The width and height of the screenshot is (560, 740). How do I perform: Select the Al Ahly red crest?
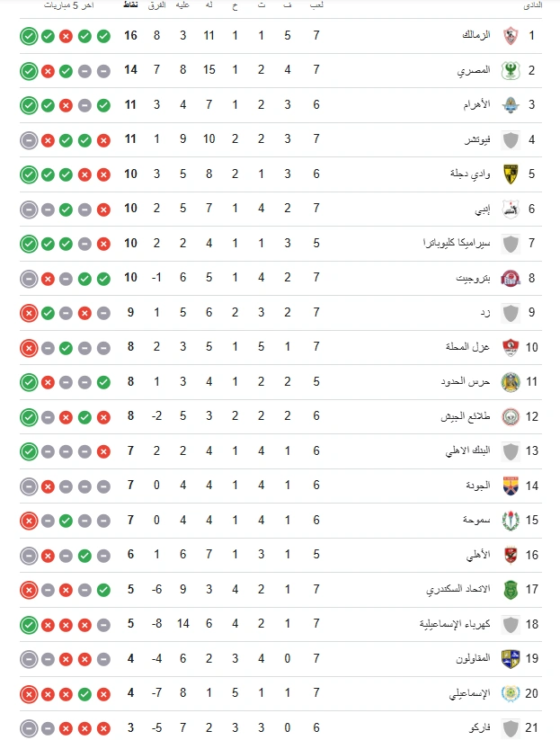click(x=511, y=555)
